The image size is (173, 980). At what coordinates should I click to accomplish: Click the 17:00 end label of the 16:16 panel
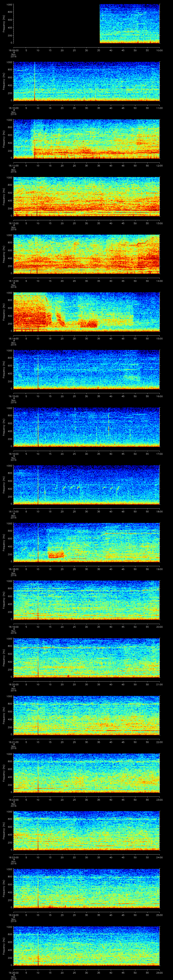159,454
